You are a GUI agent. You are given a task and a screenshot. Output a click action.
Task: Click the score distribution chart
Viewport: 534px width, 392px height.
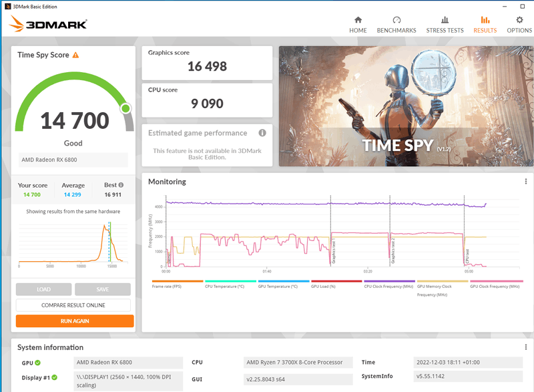(x=73, y=244)
